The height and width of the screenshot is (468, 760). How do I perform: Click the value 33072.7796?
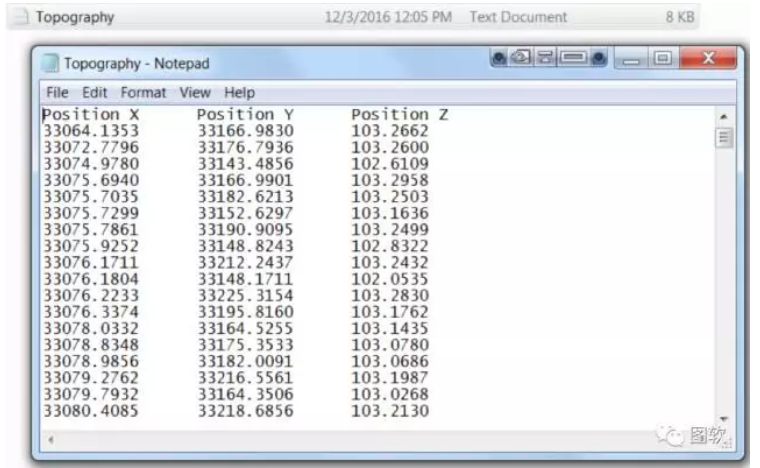(x=91, y=147)
